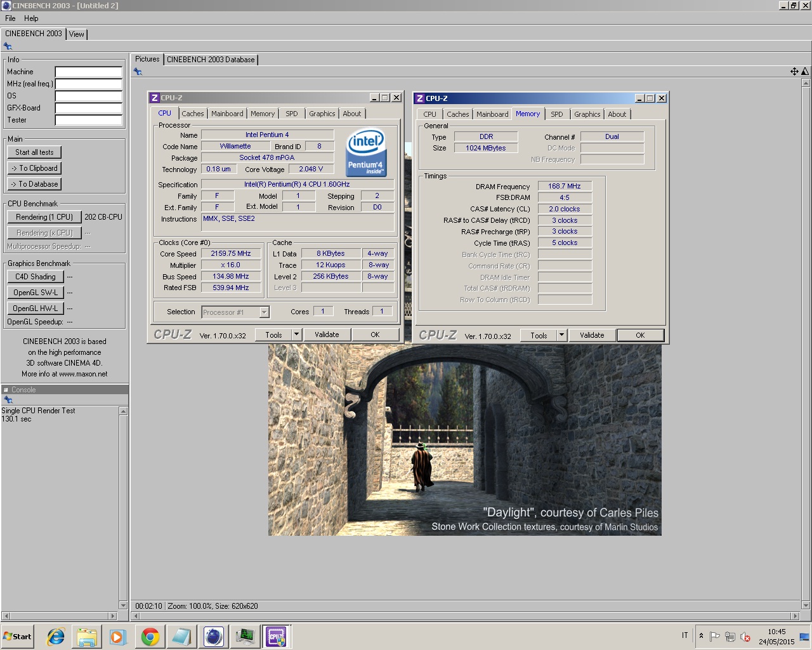The image size is (812, 650).
Task: Open Google Chrome from the taskbar
Action: point(150,637)
